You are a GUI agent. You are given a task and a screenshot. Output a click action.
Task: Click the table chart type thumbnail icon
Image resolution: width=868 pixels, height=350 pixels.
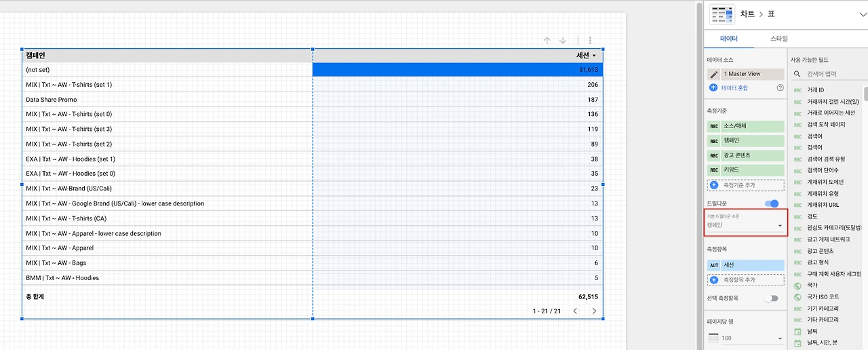click(x=722, y=14)
